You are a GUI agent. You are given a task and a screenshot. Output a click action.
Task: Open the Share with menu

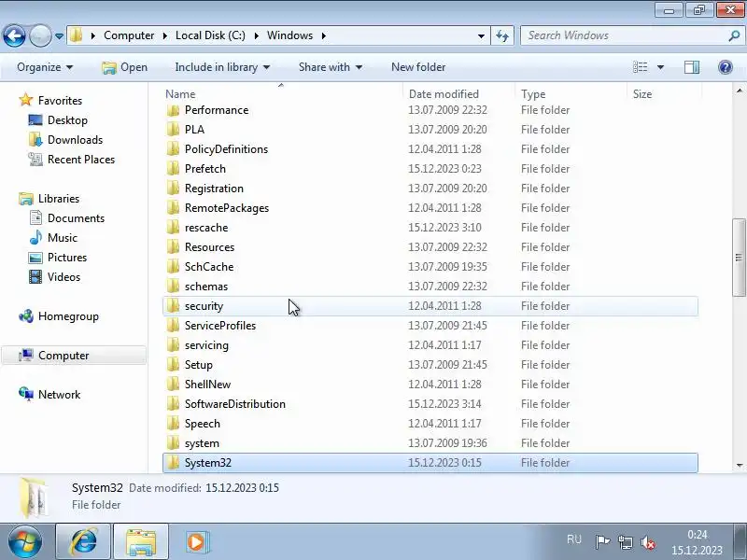[x=331, y=67]
